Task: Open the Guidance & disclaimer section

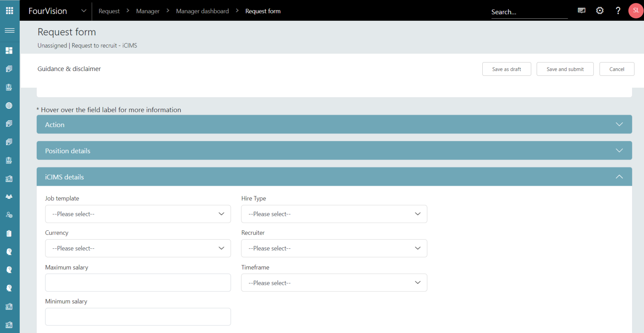Action: [69, 69]
